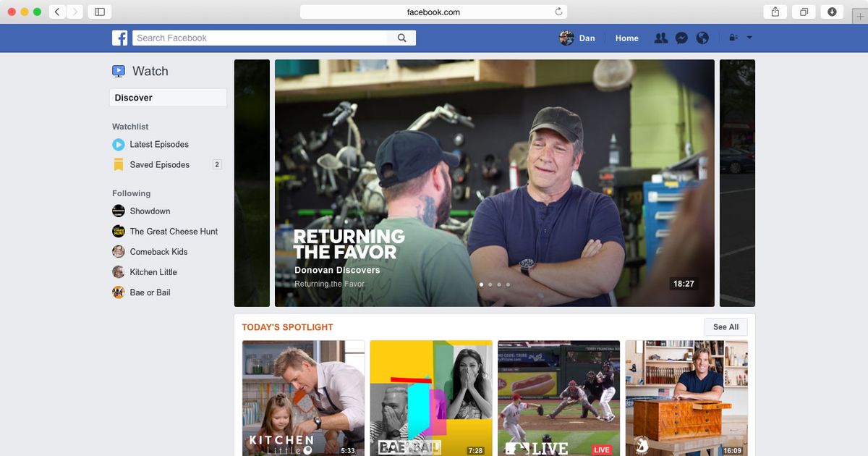
Task: Open Saved Episodes via the bookmark icon
Action: pos(119,164)
